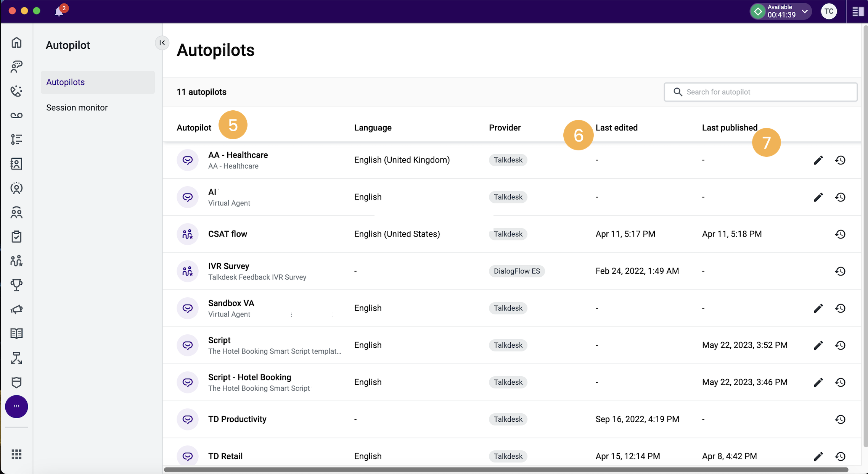View history of AI Virtual Agent autopilot
The width and height of the screenshot is (868, 474).
(840, 197)
